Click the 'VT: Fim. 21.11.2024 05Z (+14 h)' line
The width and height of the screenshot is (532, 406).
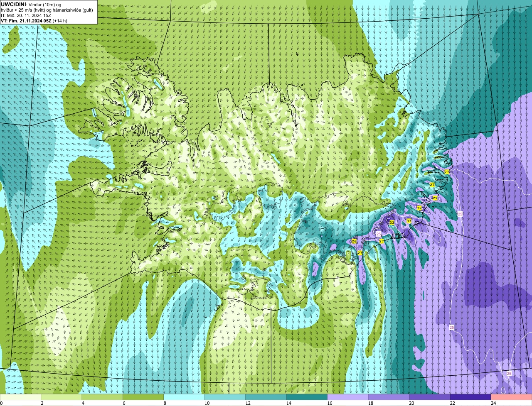coord(34,21)
